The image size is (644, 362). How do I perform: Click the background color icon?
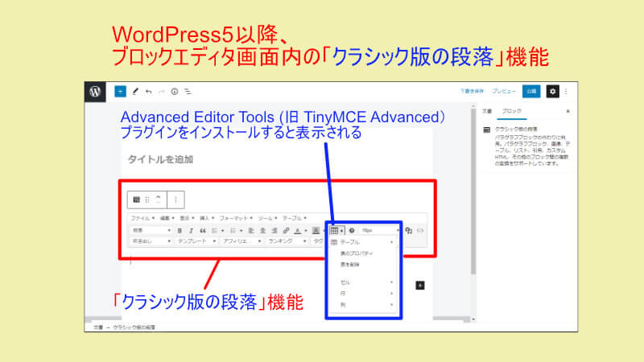[316, 231]
